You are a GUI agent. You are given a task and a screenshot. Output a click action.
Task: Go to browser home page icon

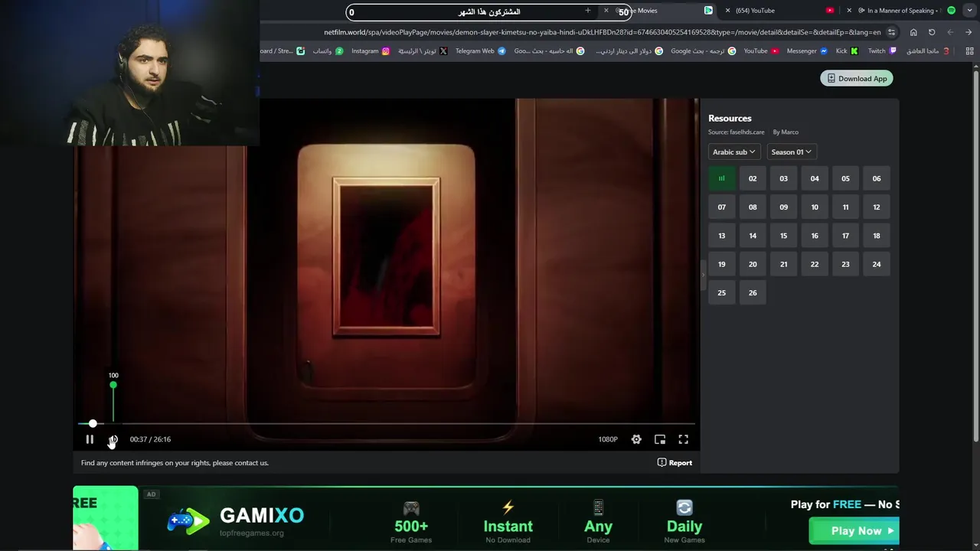click(x=913, y=32)
